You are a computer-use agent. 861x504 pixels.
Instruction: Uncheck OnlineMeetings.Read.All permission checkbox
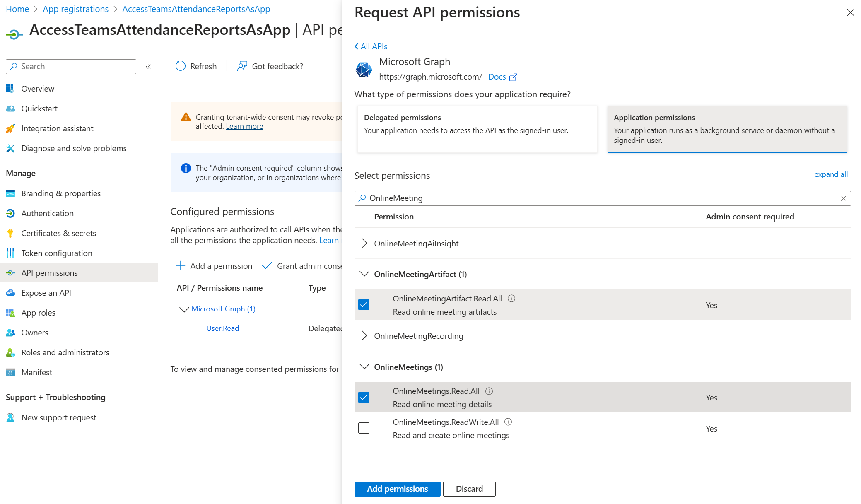(364, 398)
